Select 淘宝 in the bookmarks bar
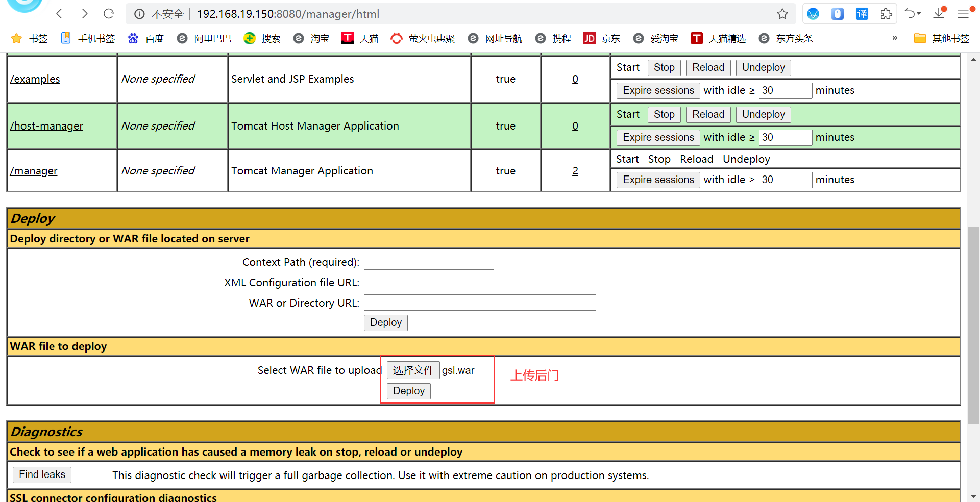 click(x=320, y=38)
